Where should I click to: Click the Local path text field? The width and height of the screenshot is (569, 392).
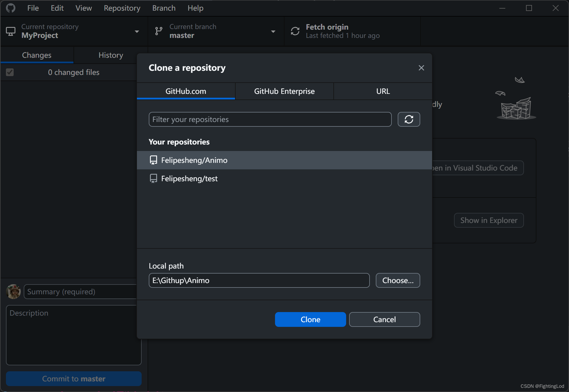259,280
